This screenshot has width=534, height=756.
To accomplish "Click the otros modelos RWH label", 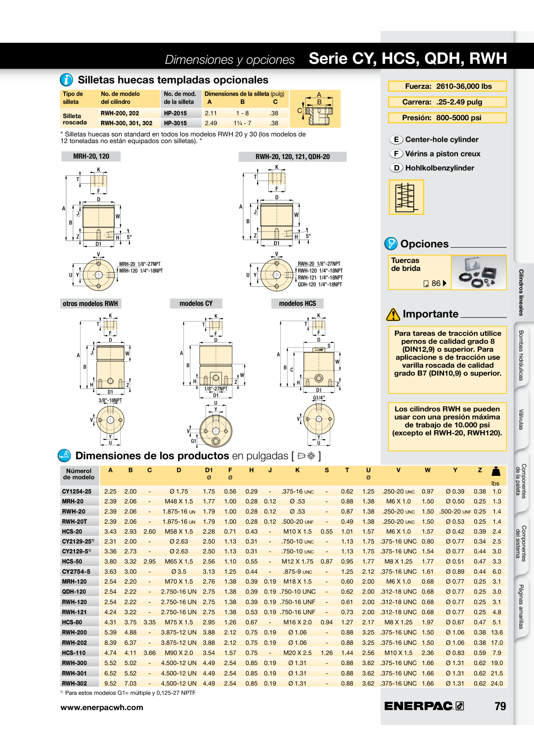I will [x=90, y=303].
